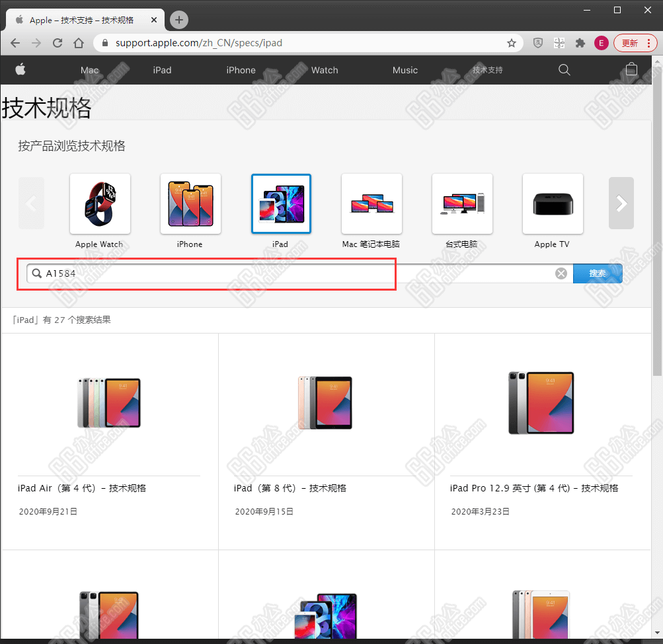Screen dimensions: 663x644
Task: Select the Apple TV product thumbnail
Action: 553,203
